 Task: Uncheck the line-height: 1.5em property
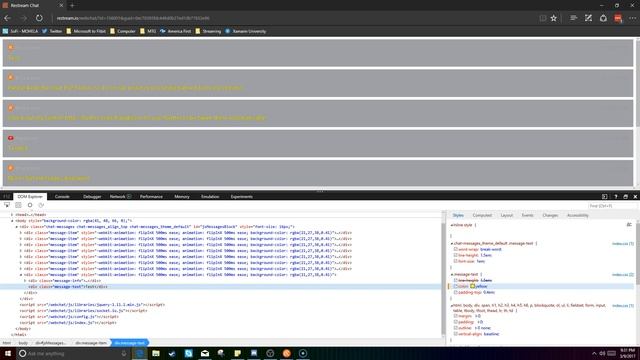coord(456,255)
